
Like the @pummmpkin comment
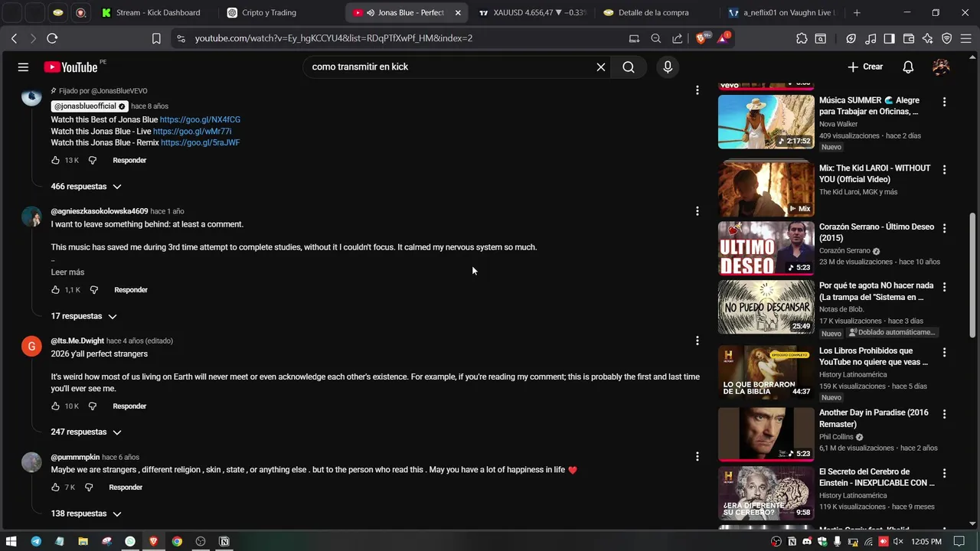pyautogui.click(x=55, y=487)
